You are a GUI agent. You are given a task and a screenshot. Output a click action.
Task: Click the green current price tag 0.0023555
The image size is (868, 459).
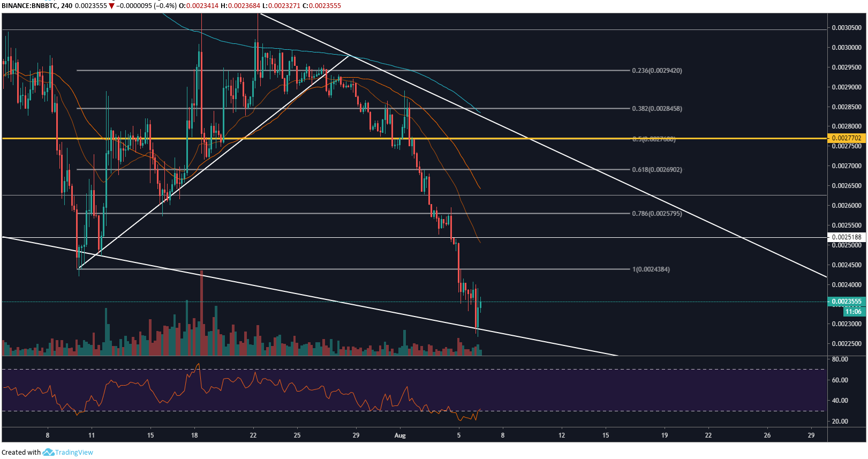coord(847,302)
